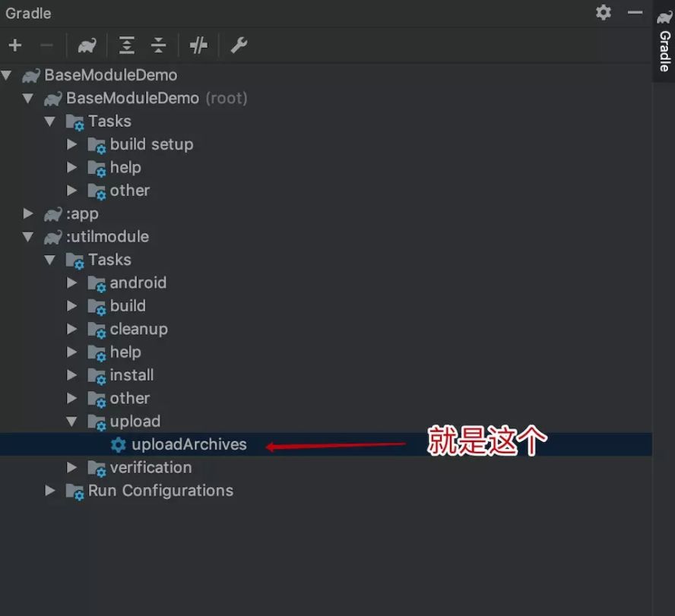Screen dimensions: 675x616
Task: Expand the build task folder arrow
Action: tap(72, 306)
